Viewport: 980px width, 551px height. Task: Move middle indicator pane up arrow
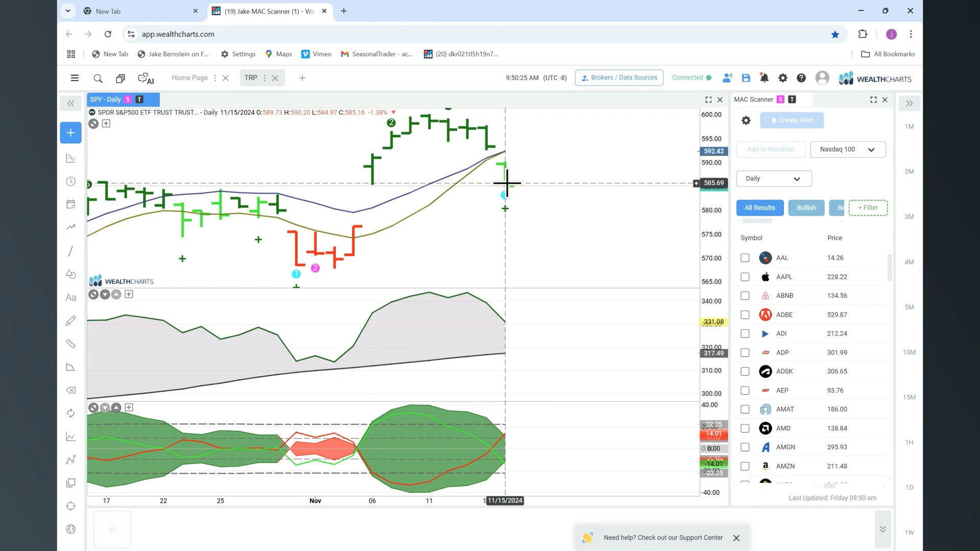(x=116, y=294)
